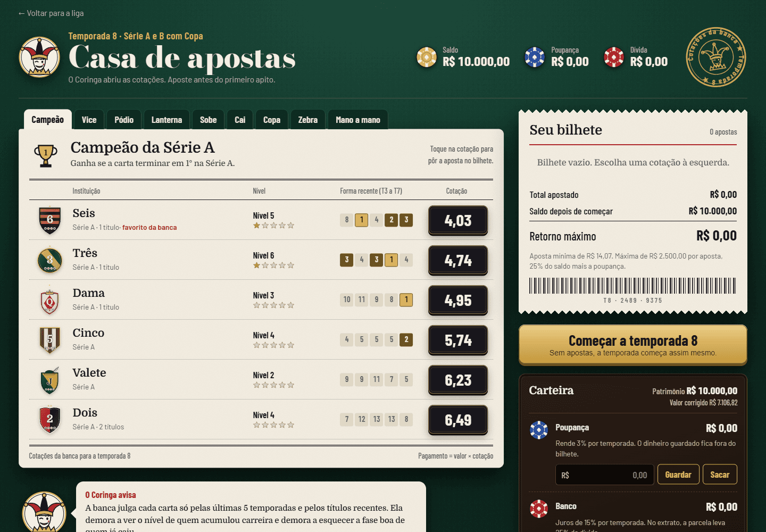Click Três's gold 1 badge in recent form
This screenshot has height=532, width=766.
pyautogui.click(x=392, y=260)
